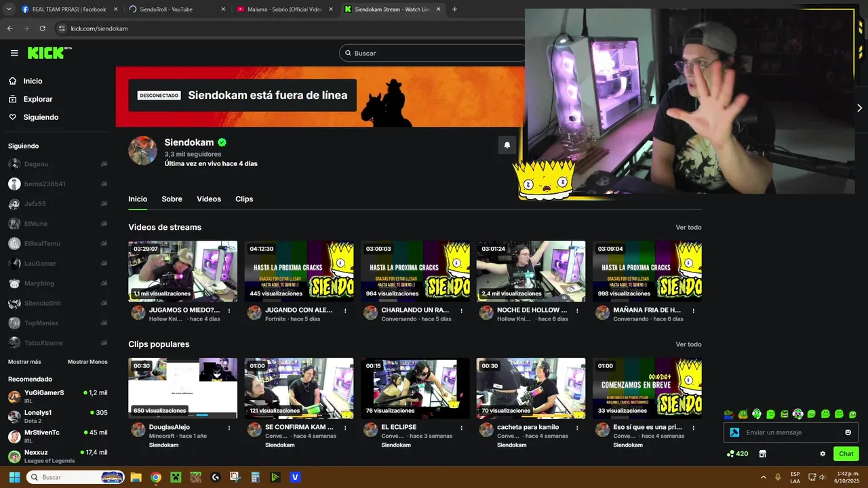Open the emoji picker in chat input

848,432
